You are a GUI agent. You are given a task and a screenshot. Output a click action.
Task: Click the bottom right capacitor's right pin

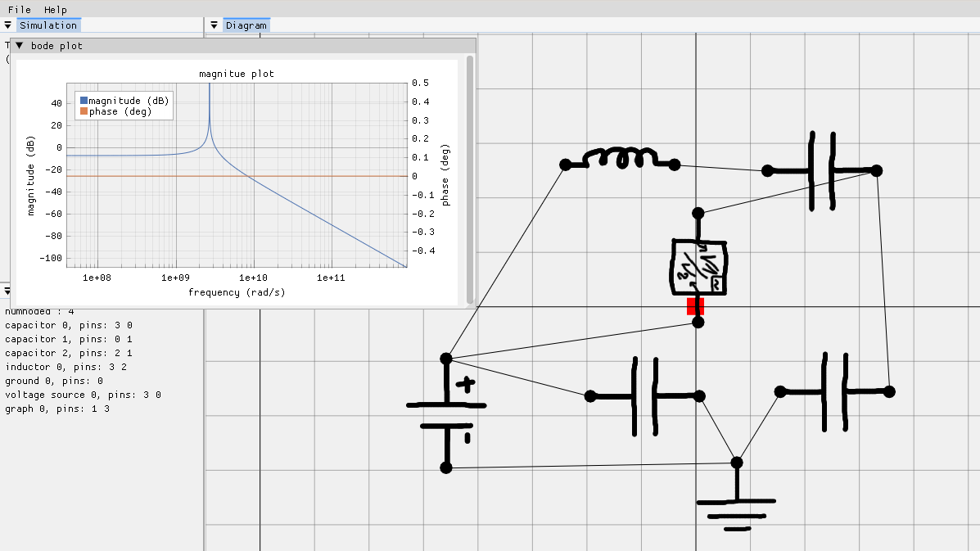[x=890, y=391]
